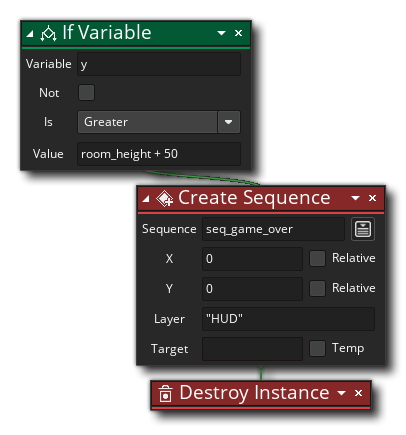Click the Layer field containing "HUD"

(x=288, y=319)
